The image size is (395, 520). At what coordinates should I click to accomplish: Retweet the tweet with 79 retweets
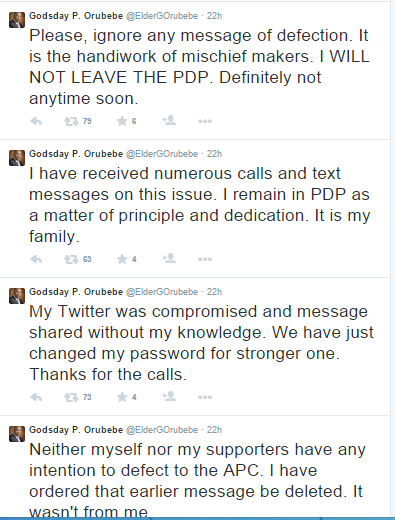71,121
